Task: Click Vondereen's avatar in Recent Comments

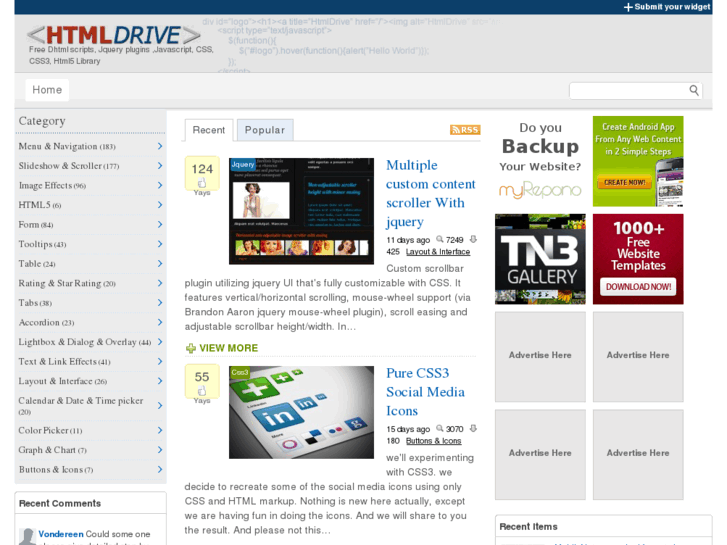Action: coord(27,536)
